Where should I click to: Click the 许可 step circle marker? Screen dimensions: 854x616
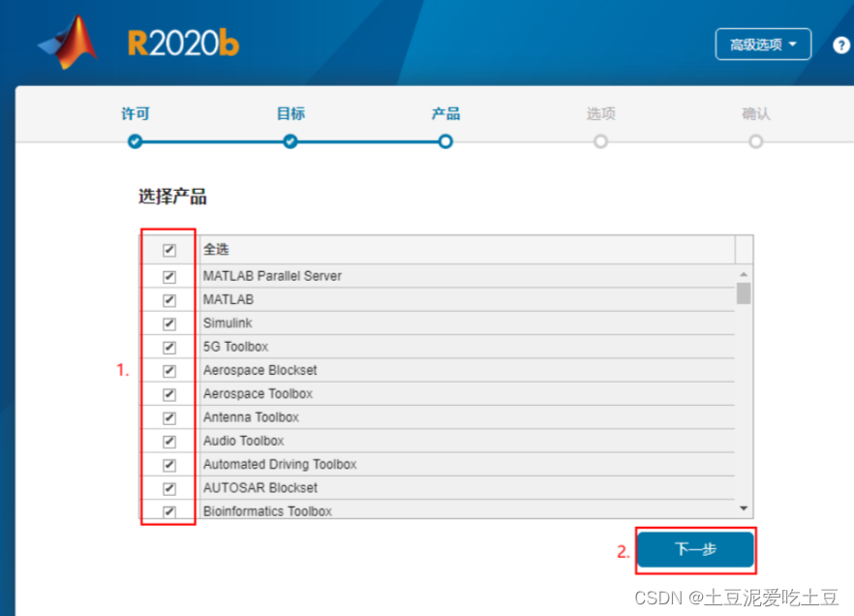tap(136, 141)
